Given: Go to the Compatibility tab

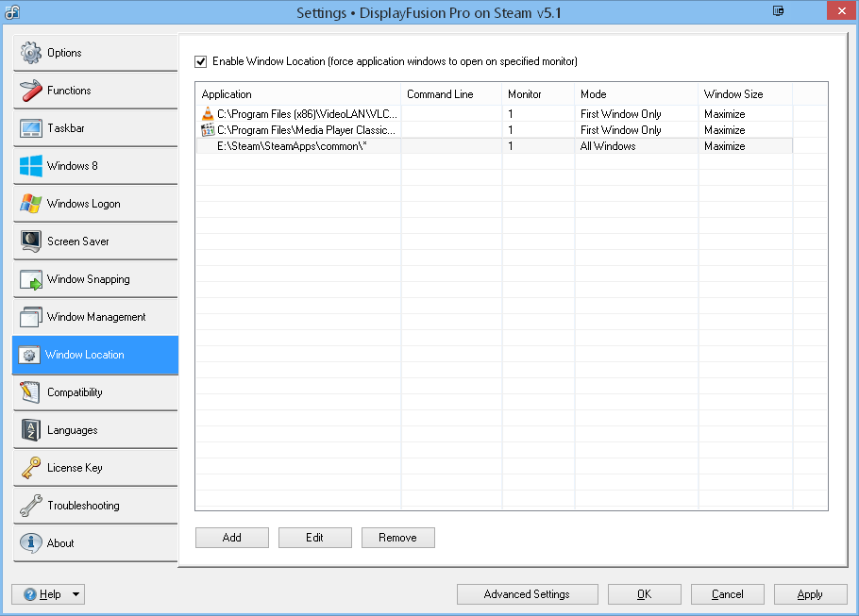Looking at the screenshot, I should click(95, 392).
